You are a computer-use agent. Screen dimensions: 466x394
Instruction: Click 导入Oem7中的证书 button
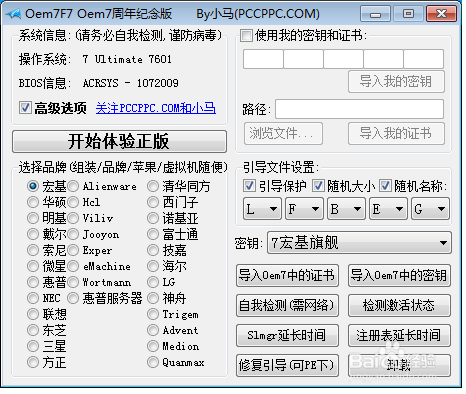[287, 275]
